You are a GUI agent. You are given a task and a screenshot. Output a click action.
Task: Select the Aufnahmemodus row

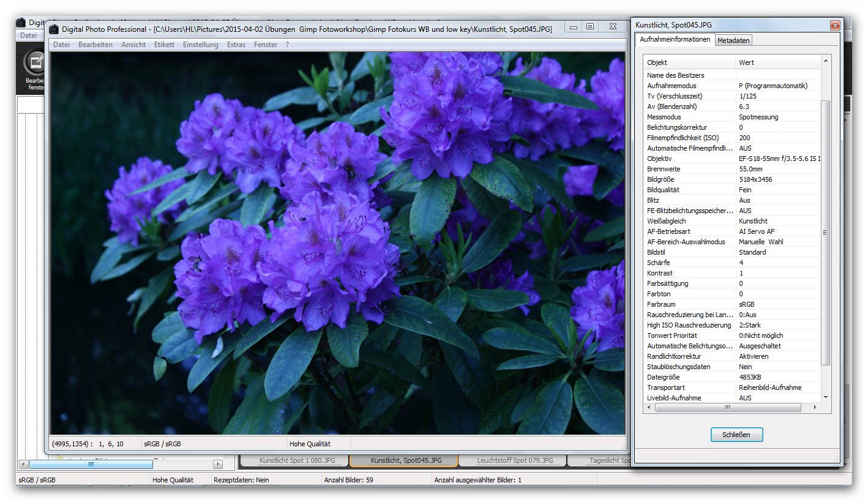(732, 86)
